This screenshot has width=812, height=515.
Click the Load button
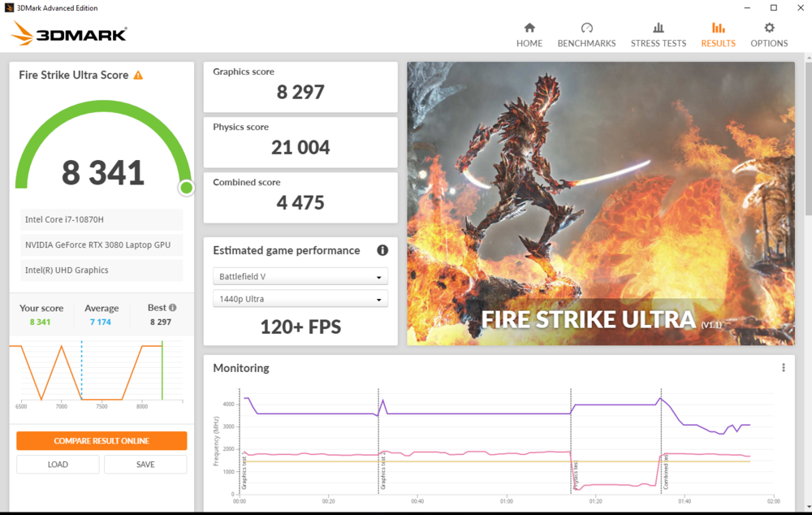click(x=58, y=465)
